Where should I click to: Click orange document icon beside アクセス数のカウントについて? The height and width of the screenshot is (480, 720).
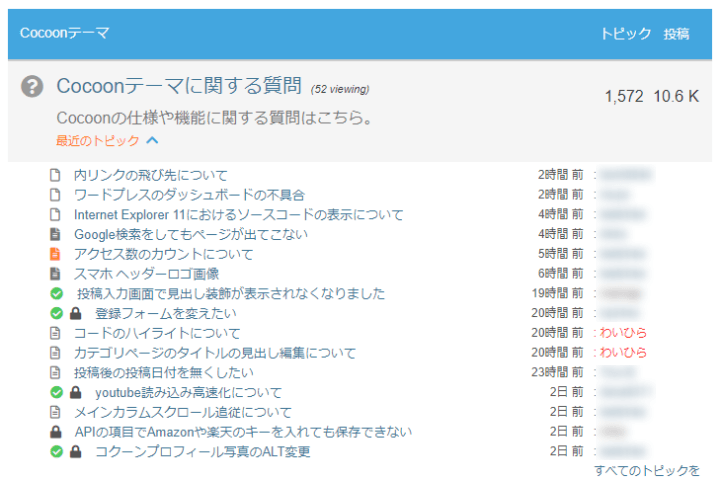[55, 254]
